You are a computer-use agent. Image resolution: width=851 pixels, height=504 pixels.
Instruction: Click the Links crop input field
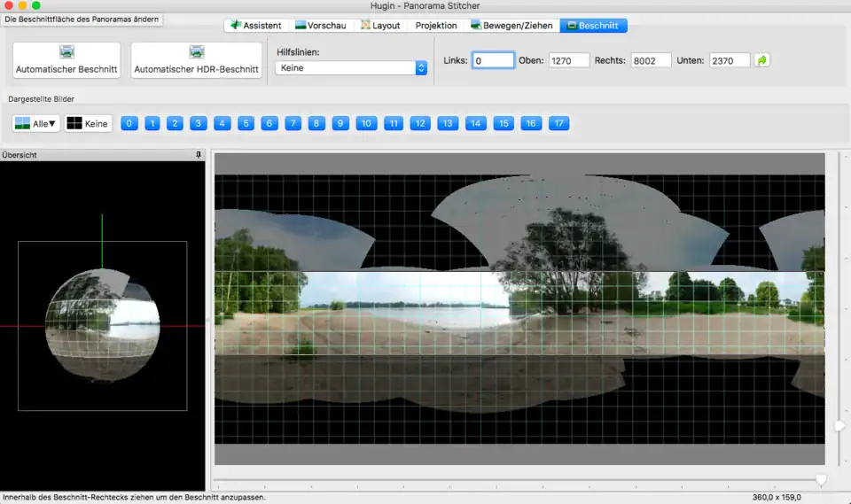(493, 61)
